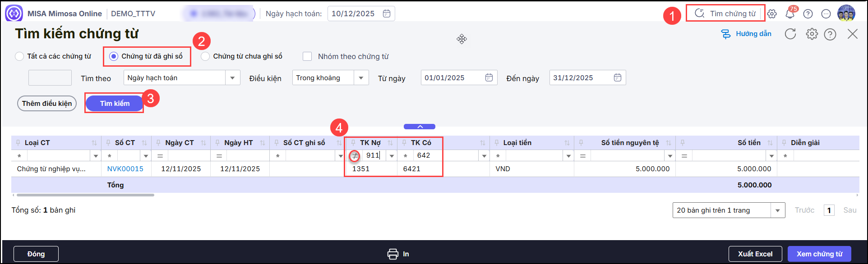Open the Đến ngày calendar picker icon
The height and width of the screenshot is (264, 868).
[618, 77]
